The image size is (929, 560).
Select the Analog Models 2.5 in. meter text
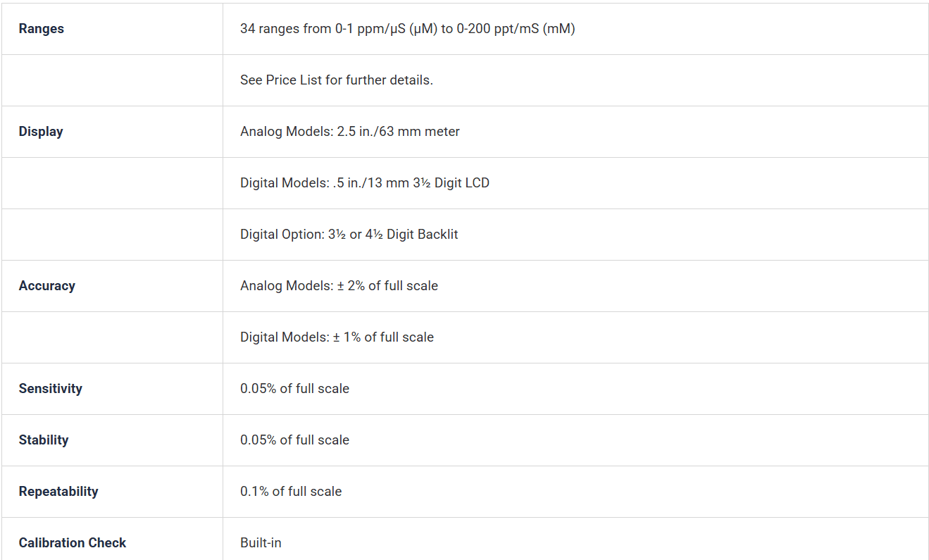pos(350,132)
